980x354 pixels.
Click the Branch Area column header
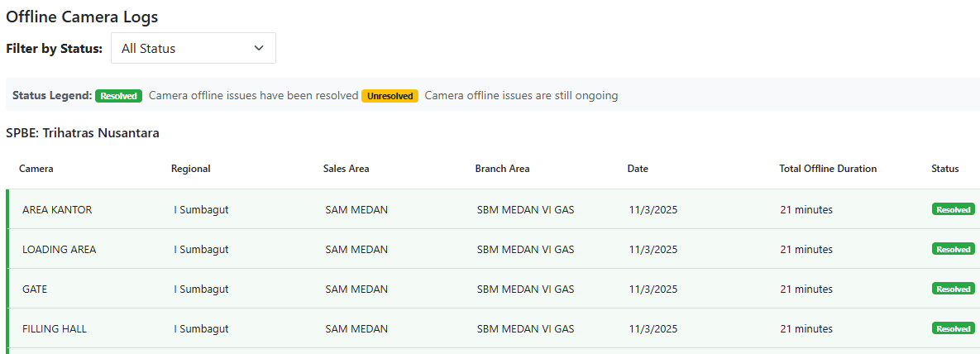pyautogui.click(x=502, y=169)
